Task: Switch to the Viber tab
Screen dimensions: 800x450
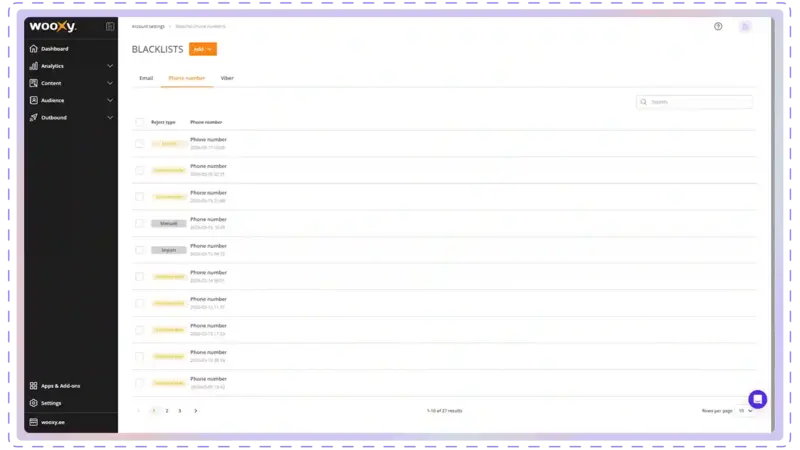Action: pyautogui.click(x=227, y=77)
